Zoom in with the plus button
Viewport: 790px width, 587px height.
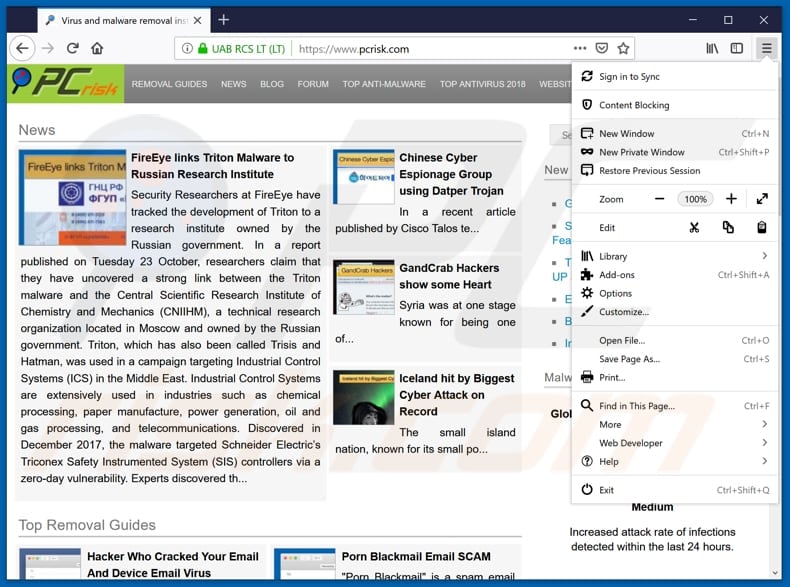(731, 199)
